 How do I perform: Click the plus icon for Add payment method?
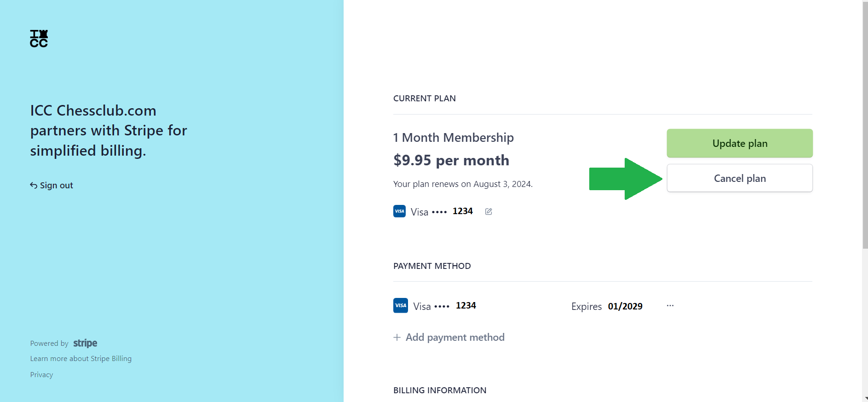coord(397,338)
